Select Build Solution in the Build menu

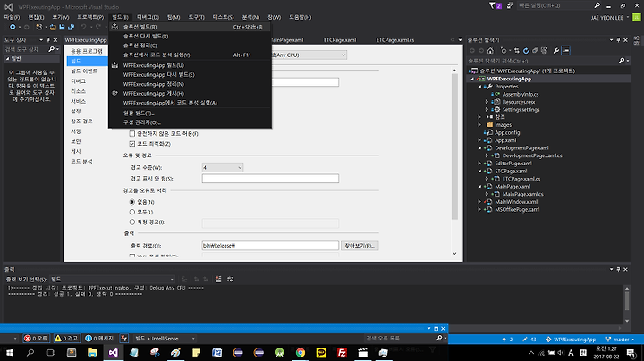point(190,27)
